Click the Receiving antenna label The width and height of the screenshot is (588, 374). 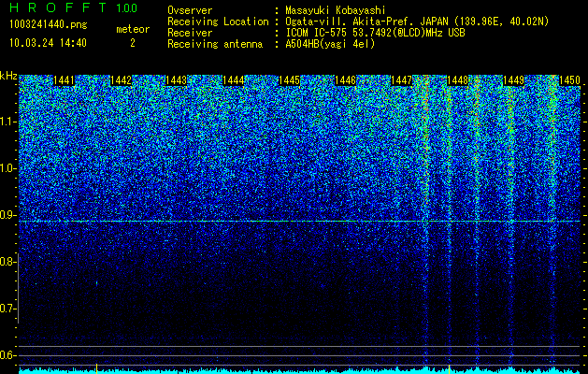[x=215, y=44]
